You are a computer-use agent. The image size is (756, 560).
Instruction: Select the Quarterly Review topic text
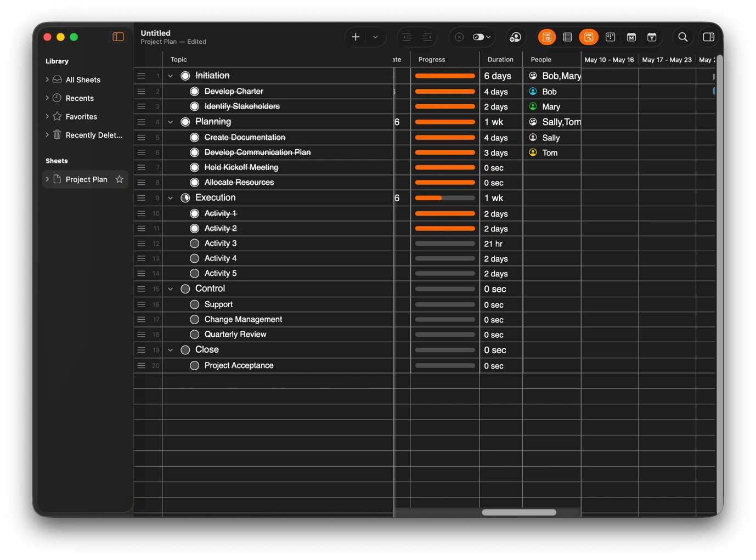click(235, 334)
